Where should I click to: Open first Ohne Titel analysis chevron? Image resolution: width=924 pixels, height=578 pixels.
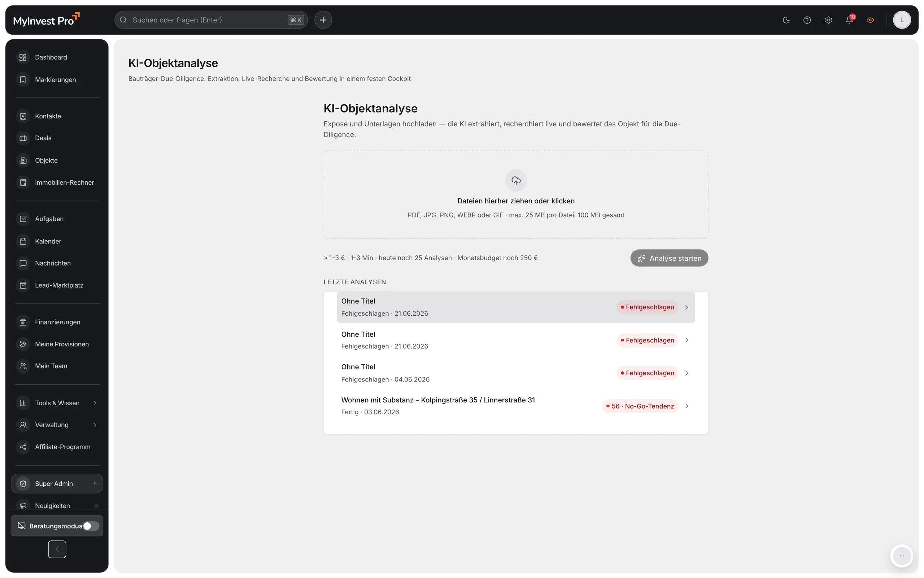(687, 307)
